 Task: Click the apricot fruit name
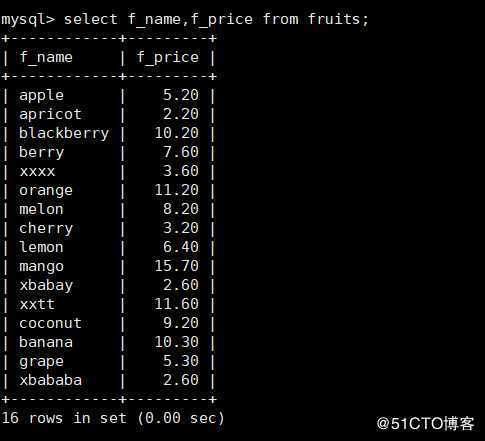pos(50,115)
